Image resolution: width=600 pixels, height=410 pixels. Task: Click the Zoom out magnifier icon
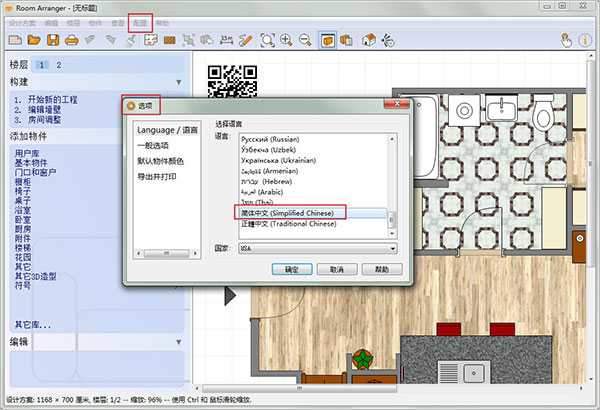coord(304,40)
